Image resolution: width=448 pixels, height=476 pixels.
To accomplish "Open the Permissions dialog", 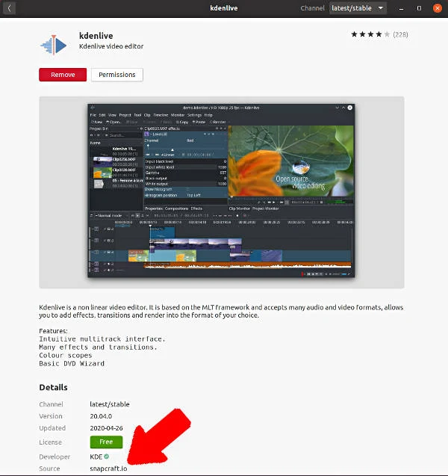I will [x=117, y=75].
